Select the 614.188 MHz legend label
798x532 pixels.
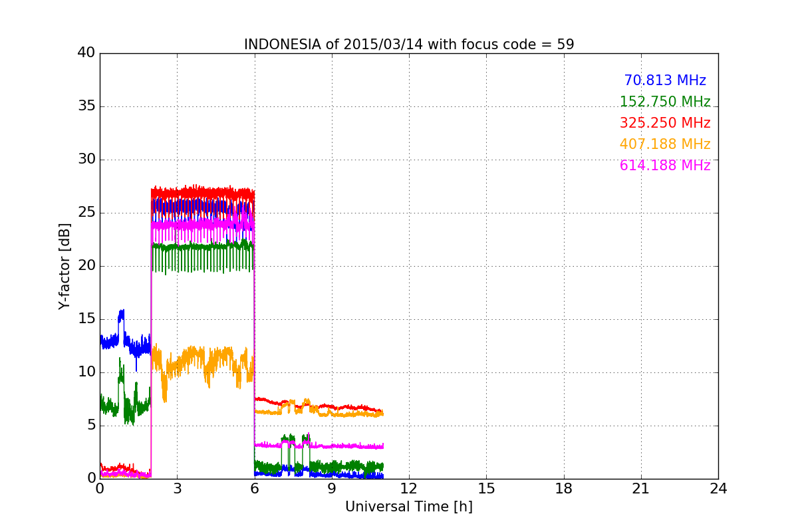point(665,166)
